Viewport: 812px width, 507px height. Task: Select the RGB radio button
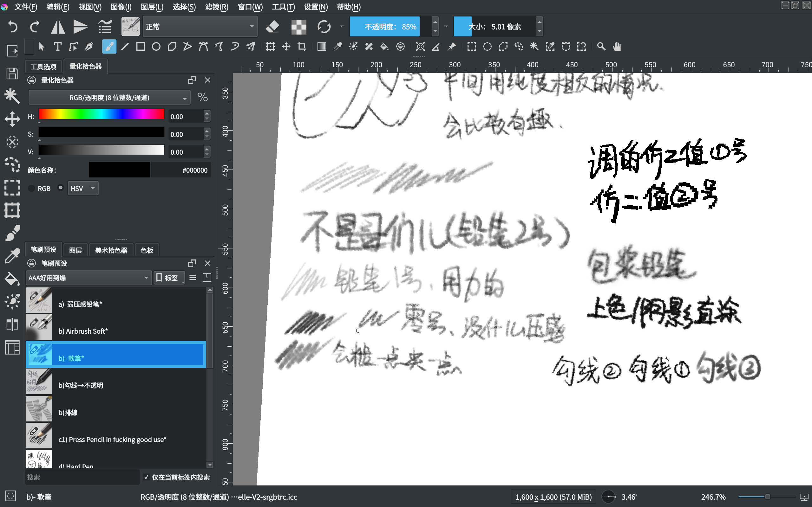click(31, 189)
